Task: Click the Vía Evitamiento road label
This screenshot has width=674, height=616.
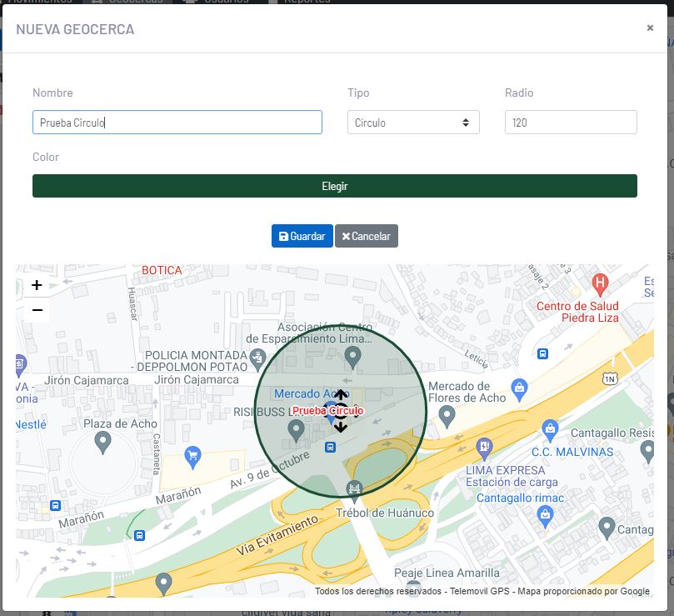Action: (277, 535)
